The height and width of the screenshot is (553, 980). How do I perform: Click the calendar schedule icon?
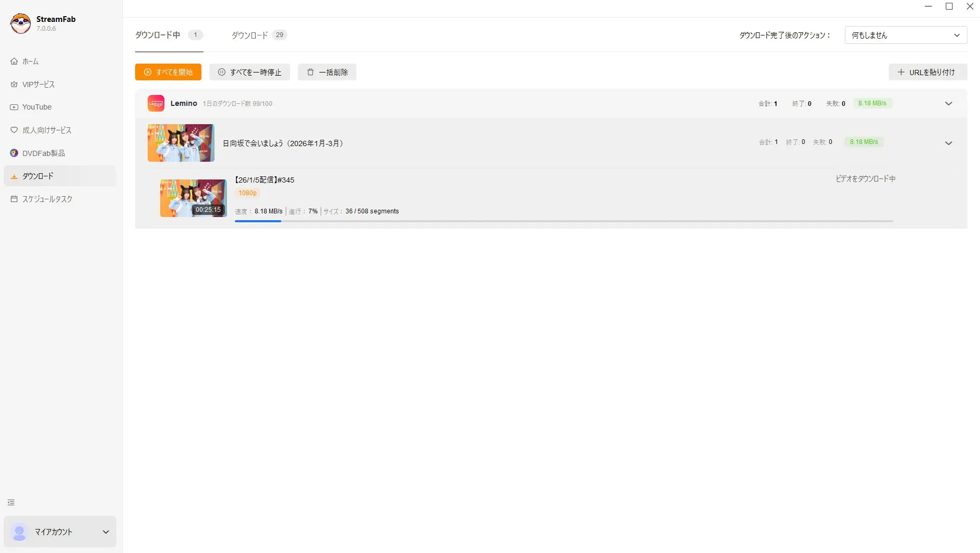click(x=14, y=199)
